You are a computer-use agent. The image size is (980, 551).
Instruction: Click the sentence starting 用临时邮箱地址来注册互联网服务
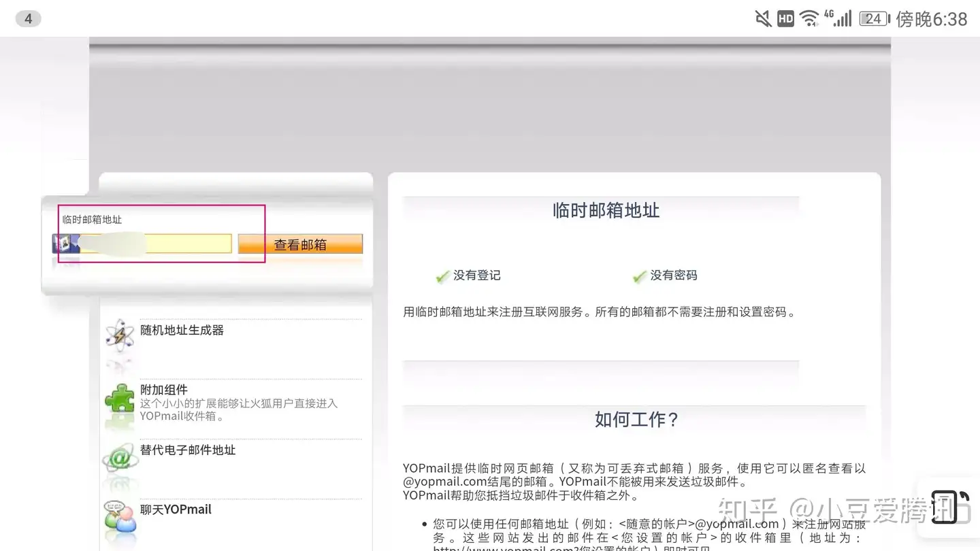pos(600,312)
